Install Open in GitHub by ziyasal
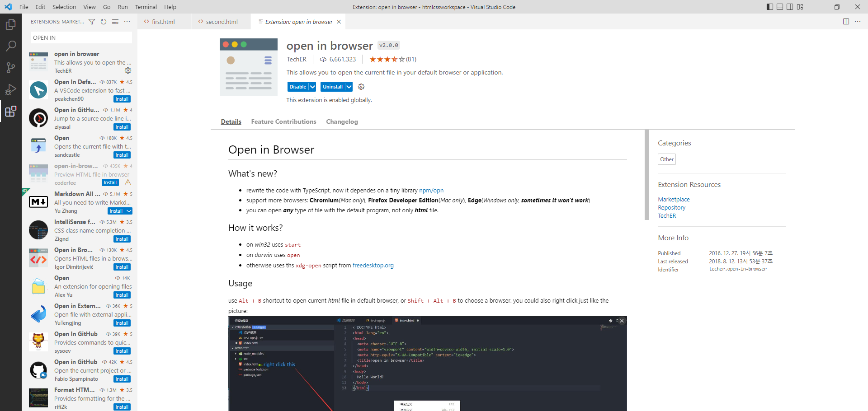Image resolution: width=868 pixels, height=411 pixels. (x=122, y=127)
